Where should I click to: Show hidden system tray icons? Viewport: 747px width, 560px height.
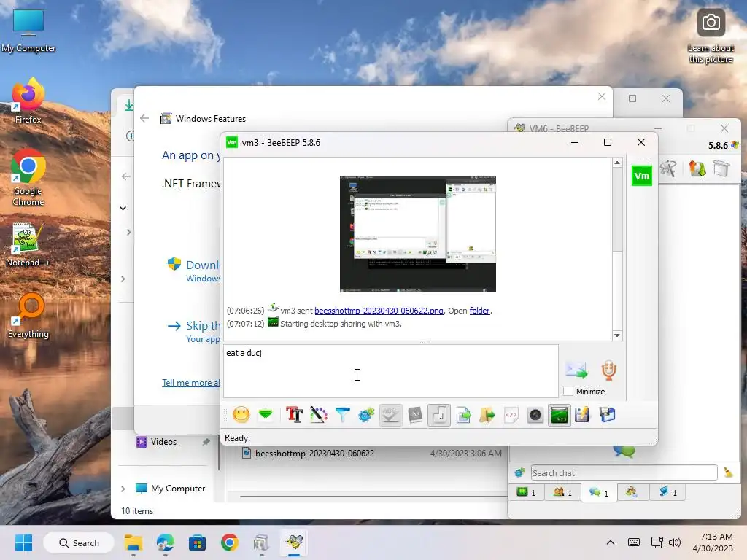(611, 542)
